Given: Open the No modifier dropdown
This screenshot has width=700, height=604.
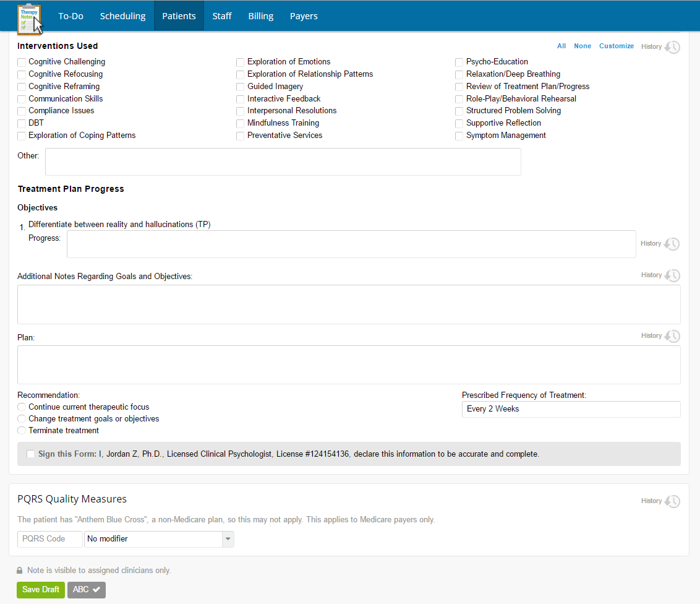Looking at the screenshot, I should 159,539.
